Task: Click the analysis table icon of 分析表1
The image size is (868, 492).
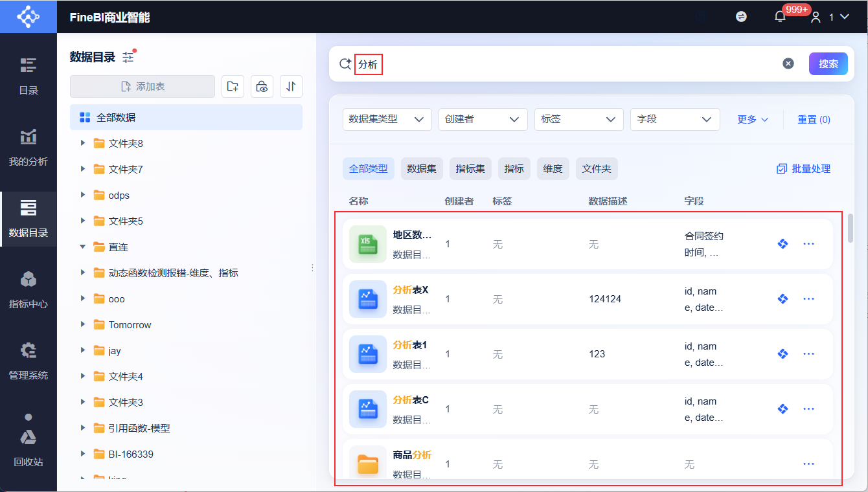Action: pos(368,354)
